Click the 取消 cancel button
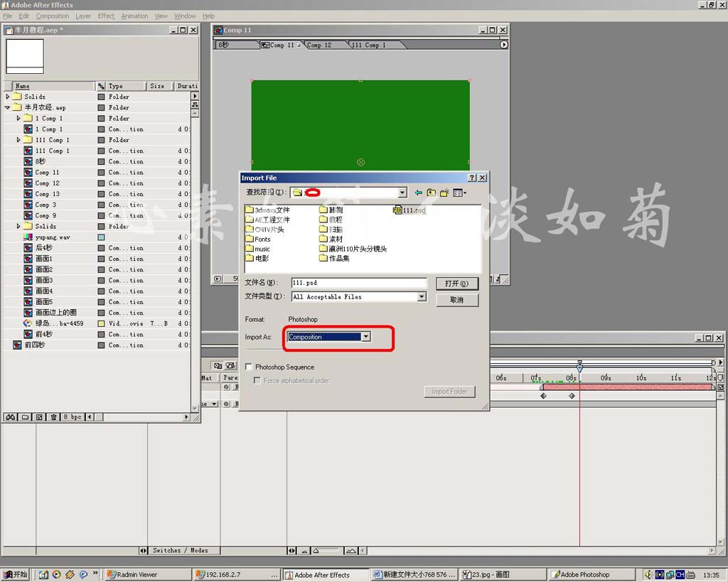 457,300
